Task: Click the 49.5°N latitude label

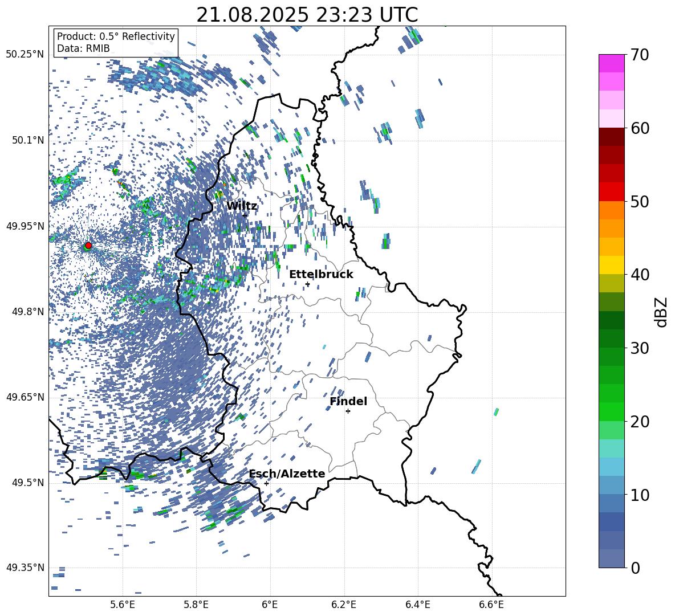Action: point(28,482)
